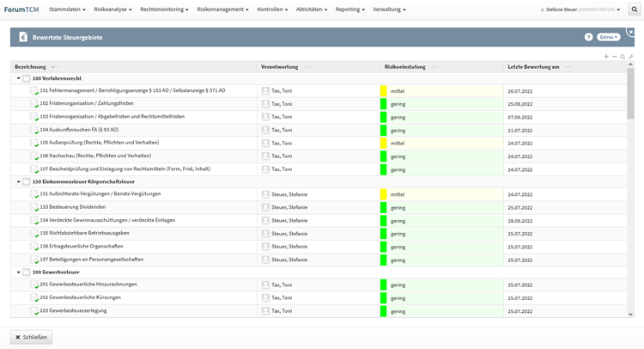The height and width of the screenshot is (349, 644).
Task: Click the global search magnifier icon
Action: pyautogui.click(x=634, y=9)
